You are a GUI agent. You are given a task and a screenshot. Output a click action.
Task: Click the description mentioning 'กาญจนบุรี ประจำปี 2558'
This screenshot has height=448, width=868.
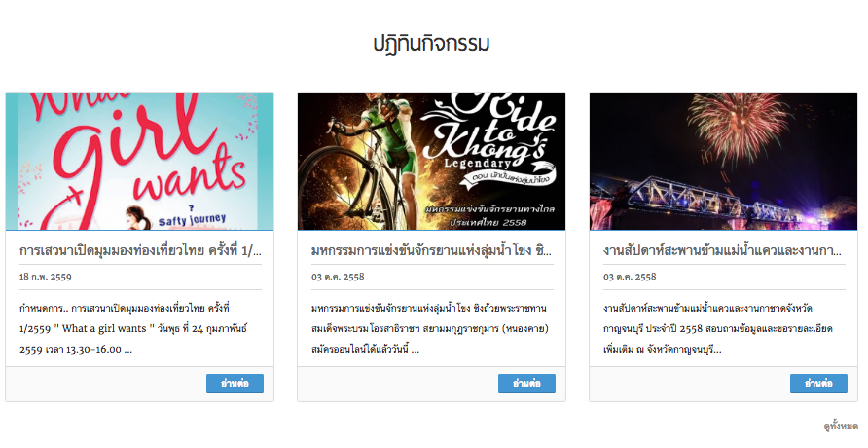click(x=718, y=328)
